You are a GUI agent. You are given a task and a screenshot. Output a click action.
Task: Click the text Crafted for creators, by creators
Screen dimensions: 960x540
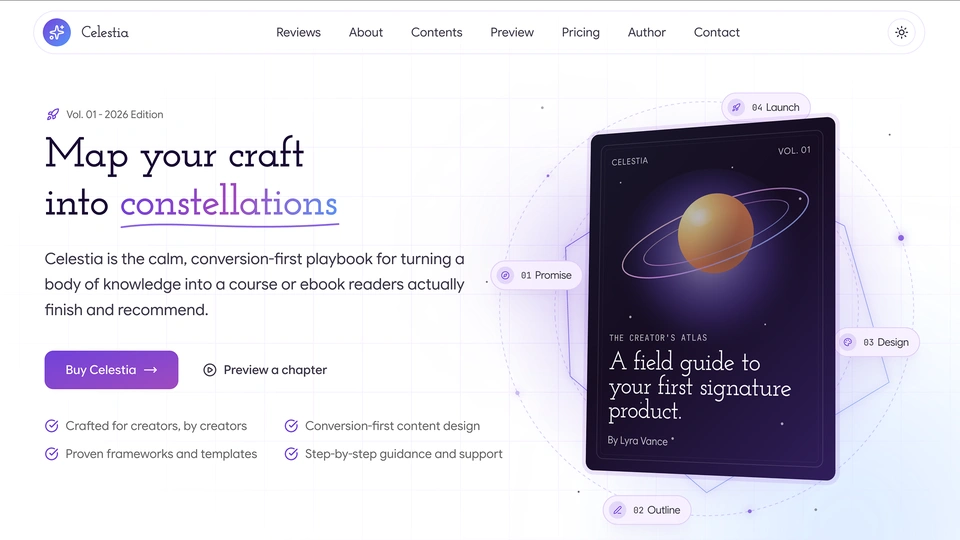point(156,426)
